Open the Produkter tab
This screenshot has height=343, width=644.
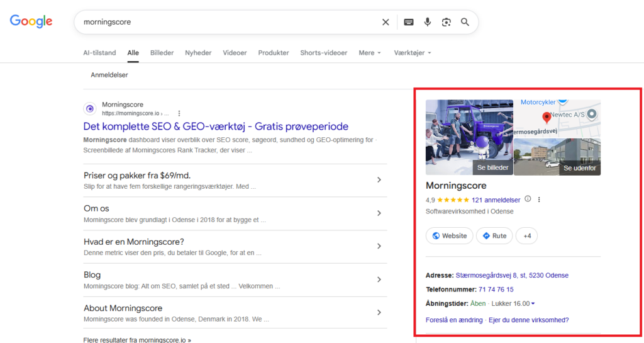274,53
